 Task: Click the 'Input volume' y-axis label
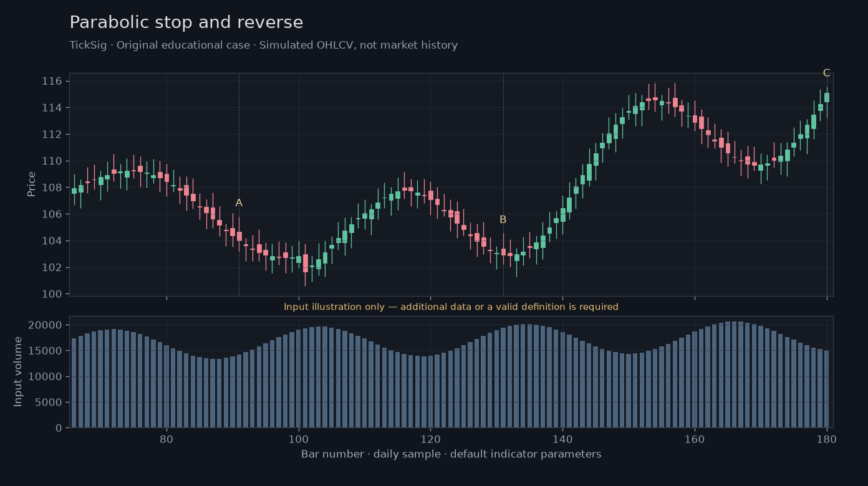click(18, 371)
